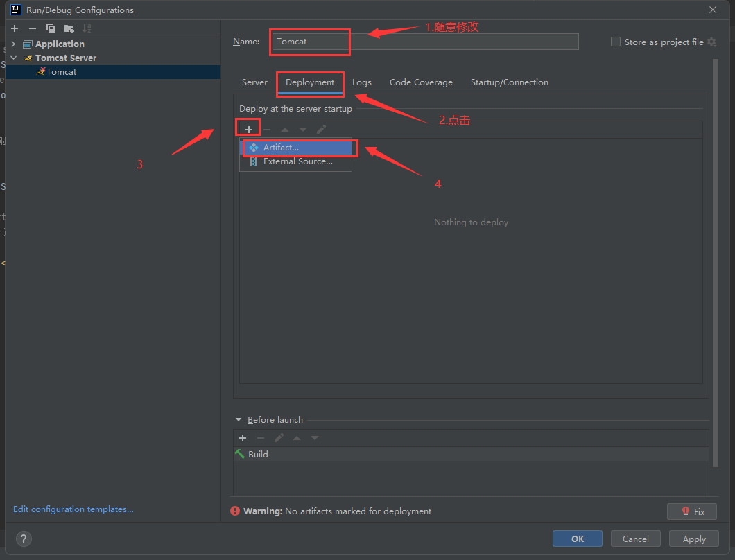
Task: Expand the Application tree node
Action: 13,44
